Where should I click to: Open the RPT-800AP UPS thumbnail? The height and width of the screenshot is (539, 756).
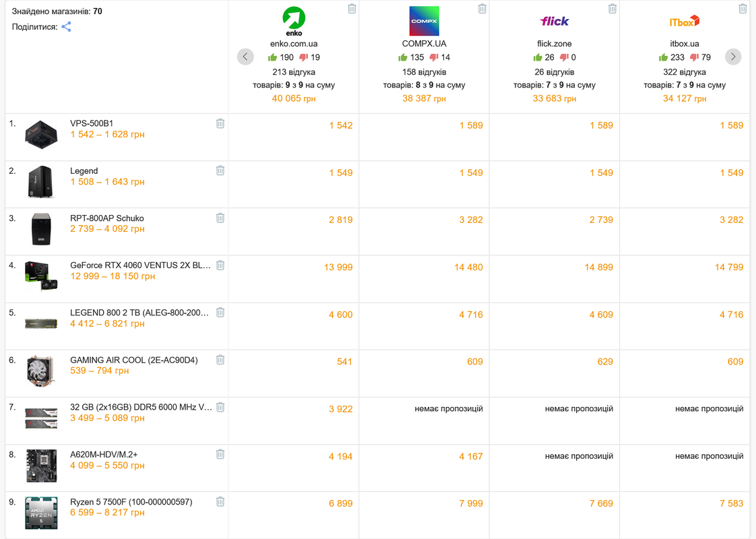41,229
